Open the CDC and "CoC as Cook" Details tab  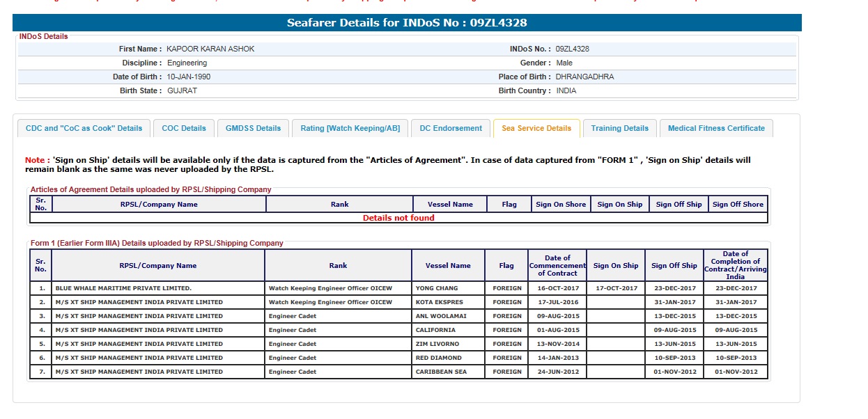tap(84, 128)
